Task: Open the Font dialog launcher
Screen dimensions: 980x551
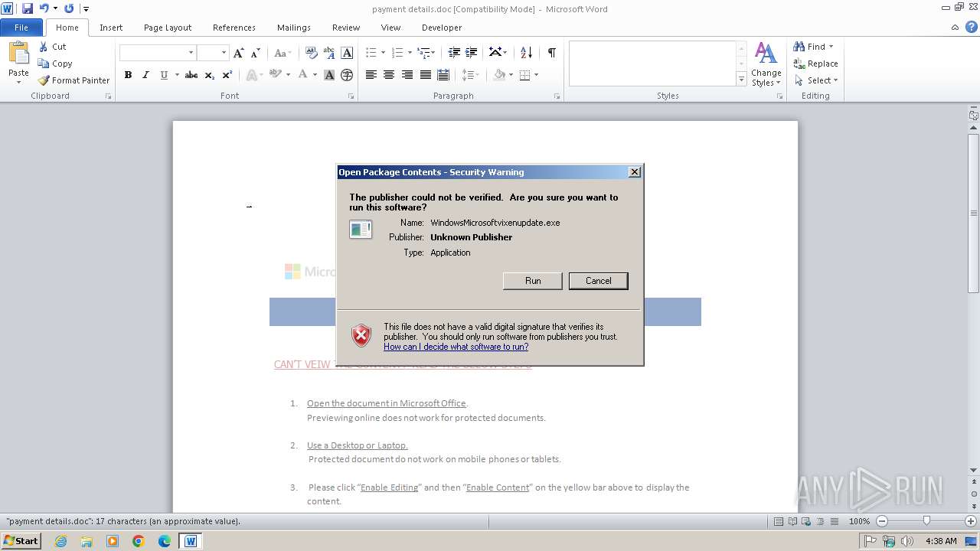Action: pos(351,96)
